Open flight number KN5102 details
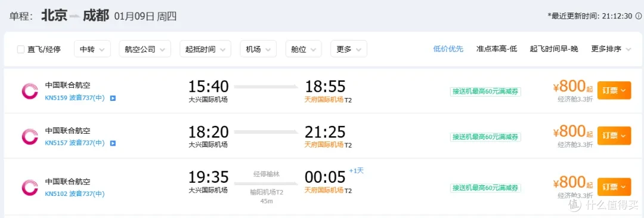Viewport: 644px width, 218px height. [x=56, y=194]
